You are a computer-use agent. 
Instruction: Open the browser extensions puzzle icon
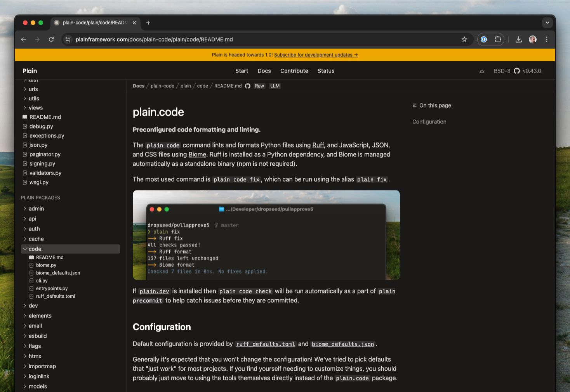pos(498,39)
